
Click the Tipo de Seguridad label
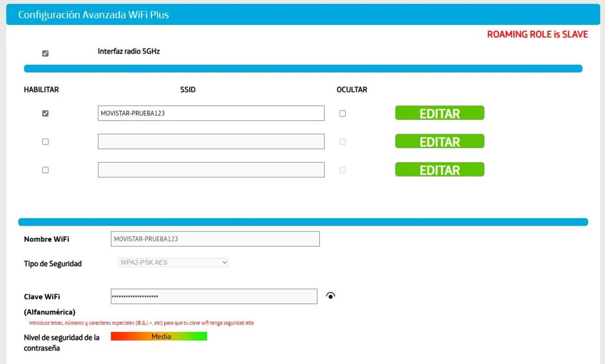point(53,264)
